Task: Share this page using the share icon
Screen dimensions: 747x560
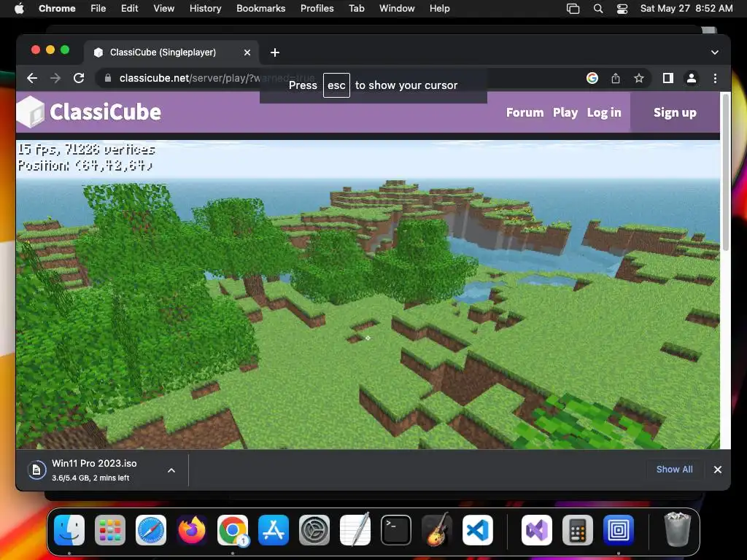Action: 616,78
